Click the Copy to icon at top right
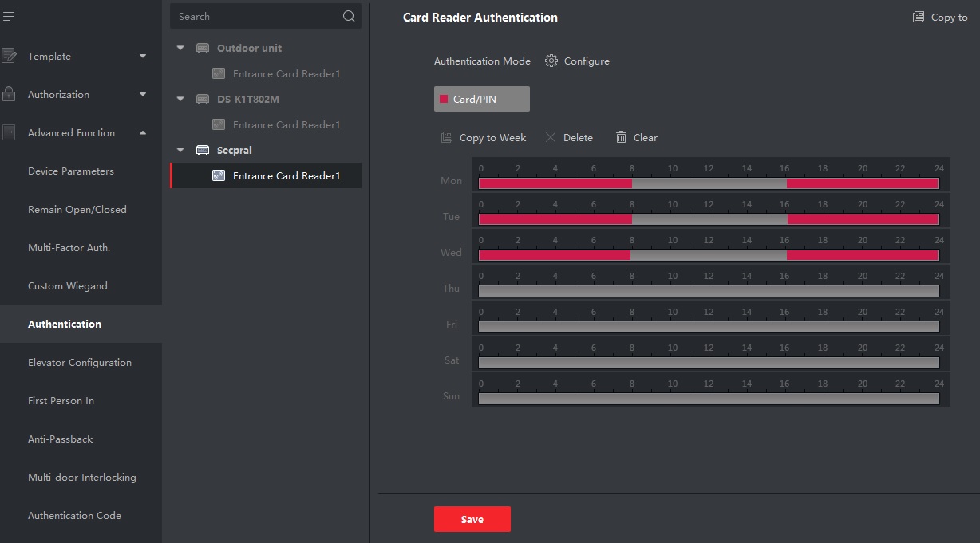The height and width of the screenshot is (543, 980). pos(919,18)
